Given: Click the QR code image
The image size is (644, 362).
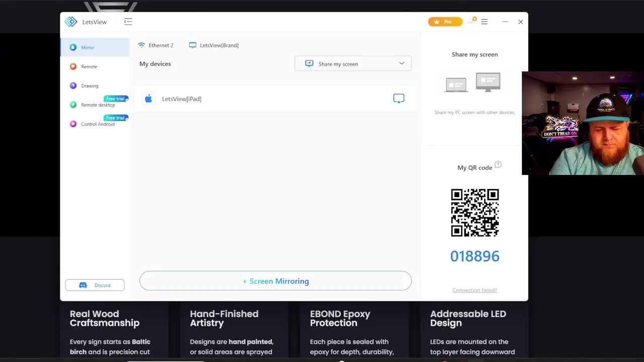Looking at the screenshot, I should coord(475,213).
